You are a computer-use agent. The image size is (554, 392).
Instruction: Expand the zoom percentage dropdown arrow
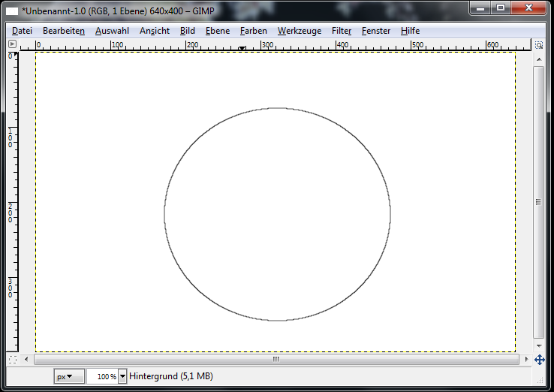[122, 376]
